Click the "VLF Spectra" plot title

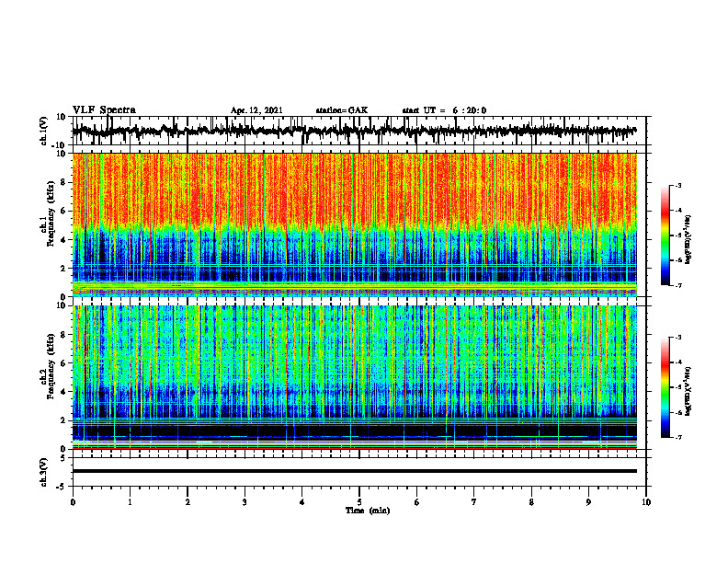click(104, 110)
